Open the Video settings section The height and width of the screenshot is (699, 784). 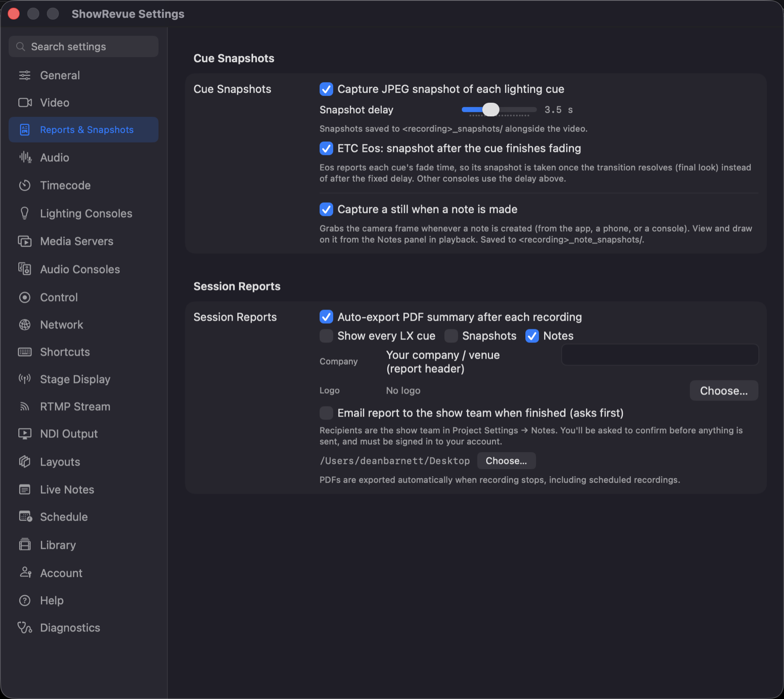coord(84,102)
